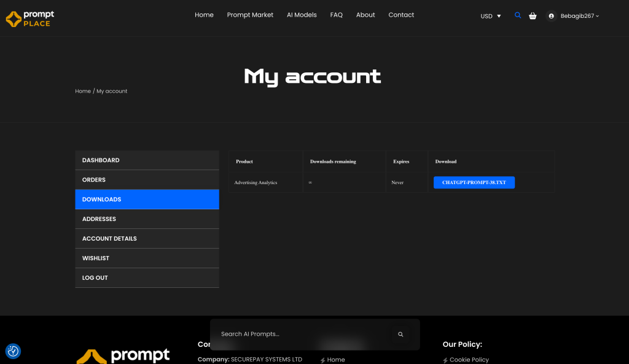Download CHATGPT-PROMPT-38.TXT file

(474, 182)
